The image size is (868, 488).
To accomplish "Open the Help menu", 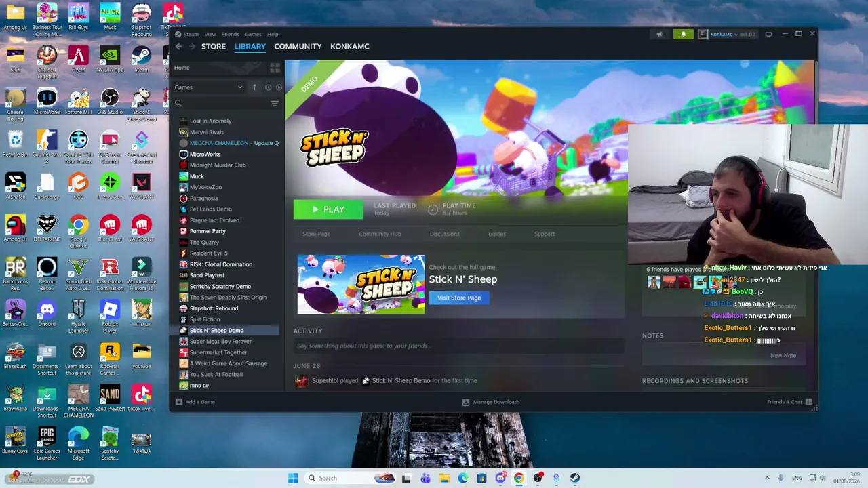I will [273, 34].
